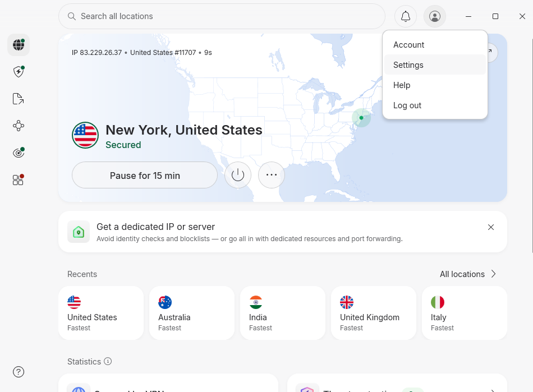Open notifications bell icon
This screenshot has width=533, height=392.
point(406,16)
